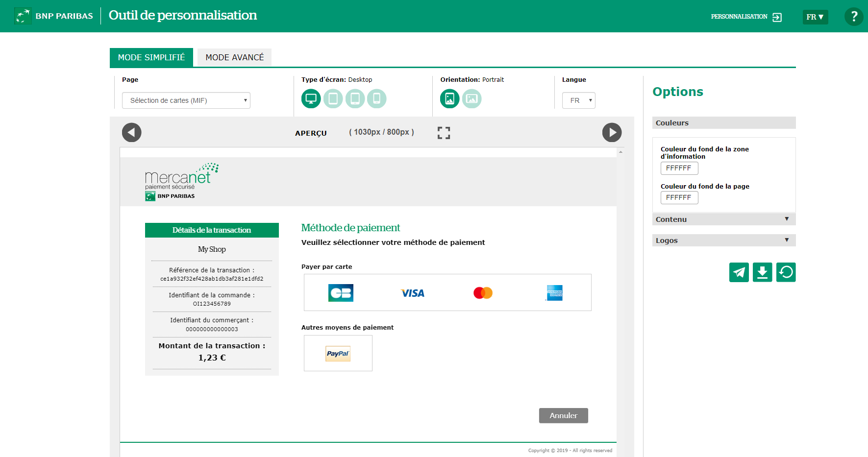Go to the next preview page arrow
Screen dimensions: 868x457
[612, 133]
